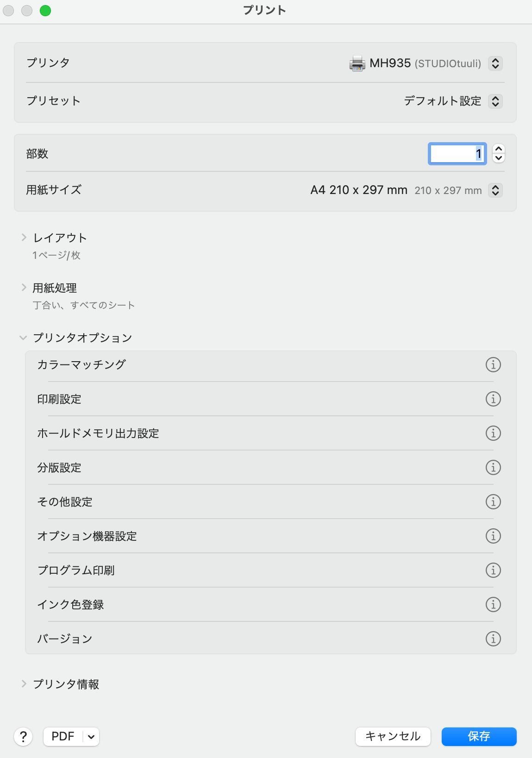This screenshot has height=758, width=532.
Task: Click info icon for バージョン
Action: pos(493,639)
